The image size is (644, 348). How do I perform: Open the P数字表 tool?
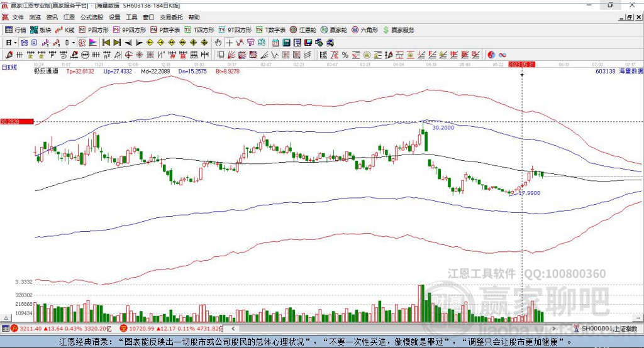pos(165,30)
